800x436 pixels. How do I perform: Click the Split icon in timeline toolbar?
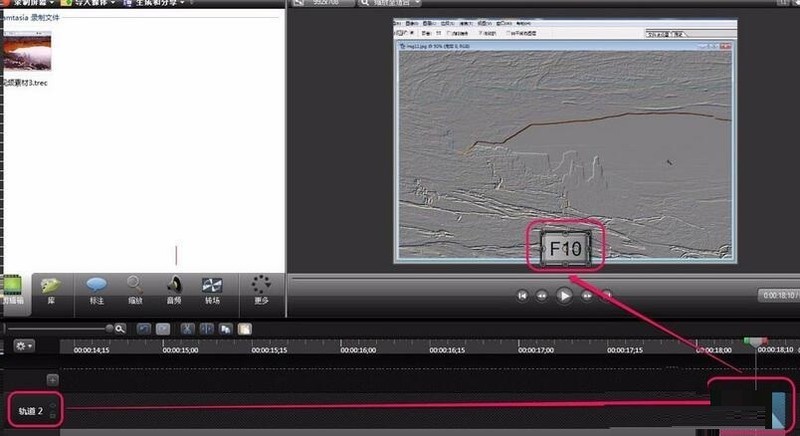click(x=206, y=329)
